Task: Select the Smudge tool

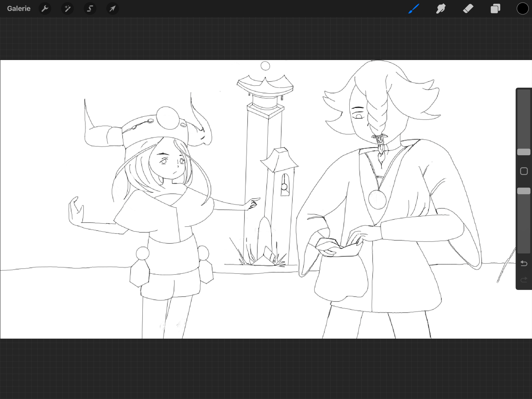Action: click(x=441, y=9)
